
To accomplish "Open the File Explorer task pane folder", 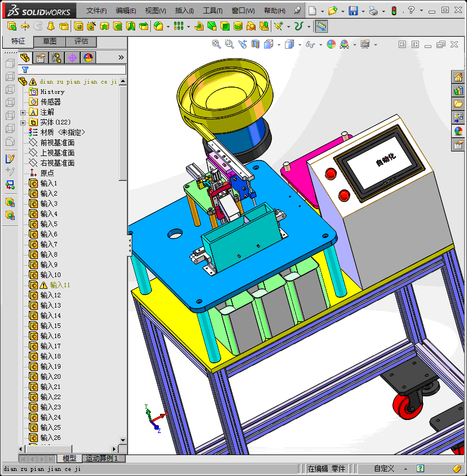I will click(458, 104).
